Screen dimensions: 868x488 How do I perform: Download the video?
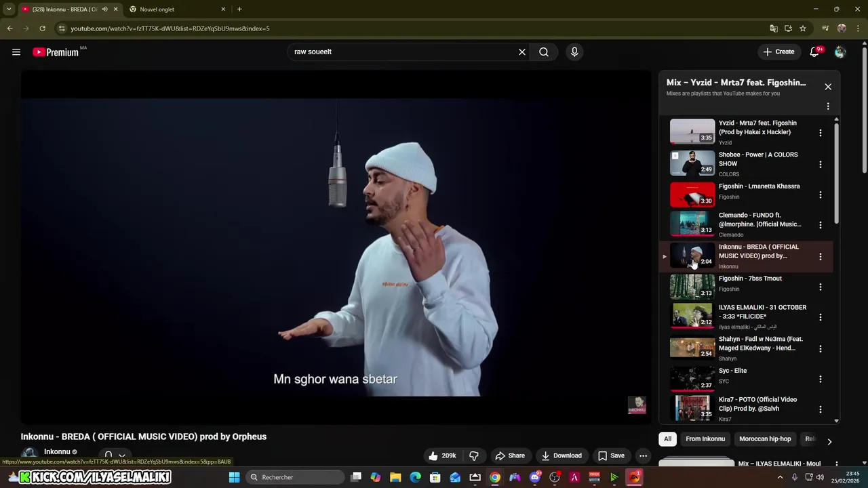[x=561, y=455]
